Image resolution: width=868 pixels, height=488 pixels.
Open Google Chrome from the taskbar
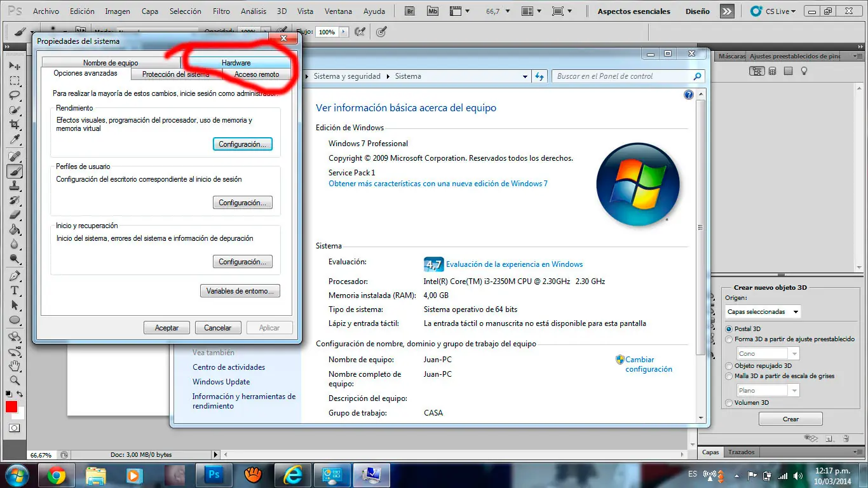pos(56,475)
